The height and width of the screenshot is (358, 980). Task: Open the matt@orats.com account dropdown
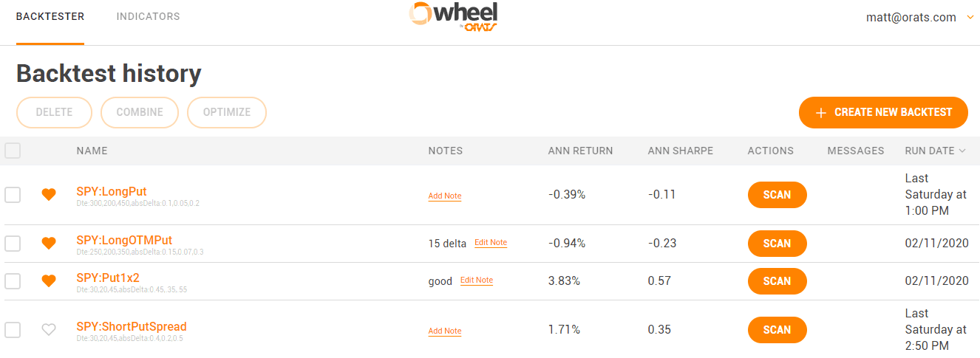tap(920, 17)
